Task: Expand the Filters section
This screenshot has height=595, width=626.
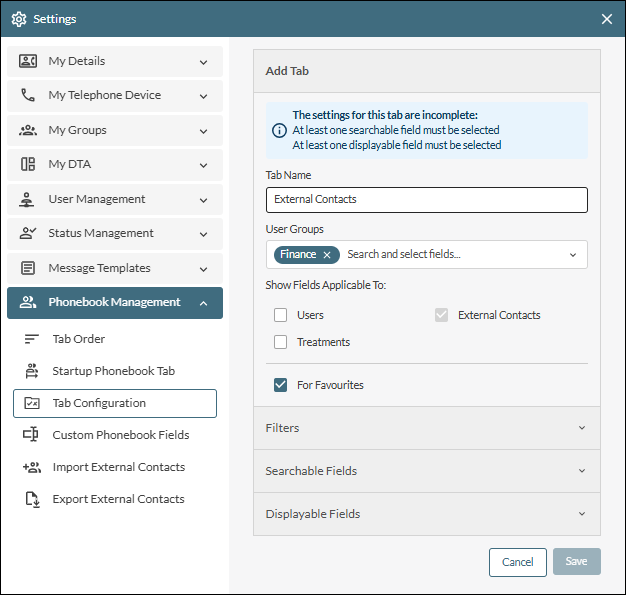Action: point(426,428)
